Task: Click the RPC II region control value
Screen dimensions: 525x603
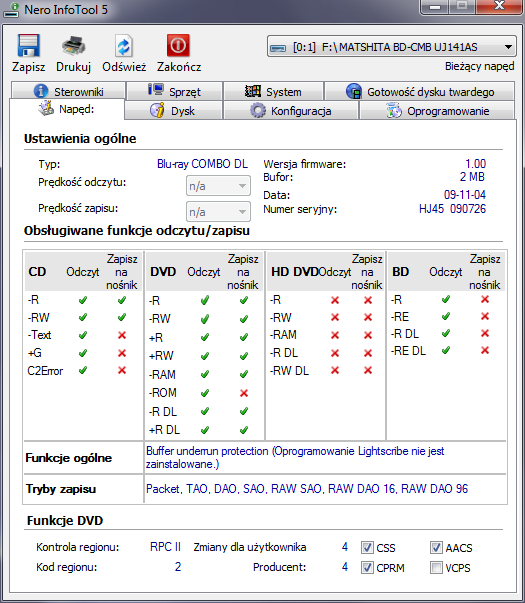Action: click(165, 547)
